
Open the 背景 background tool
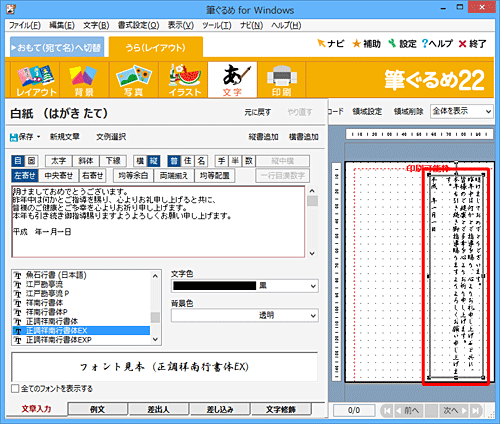(84, 80)
